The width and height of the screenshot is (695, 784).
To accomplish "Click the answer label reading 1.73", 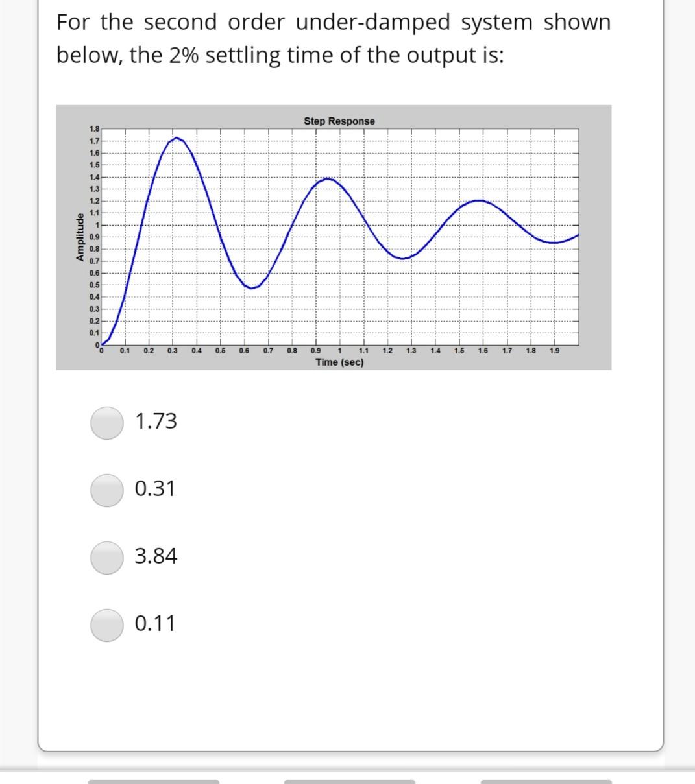I will pyautogui.click(x=156, y=421).
